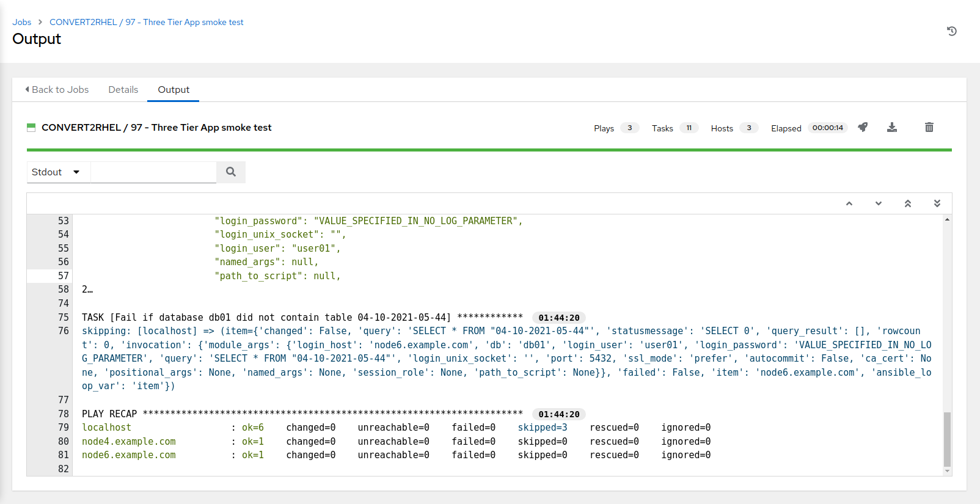
Task: Click scrollbar up arrow
Action: 947,219
